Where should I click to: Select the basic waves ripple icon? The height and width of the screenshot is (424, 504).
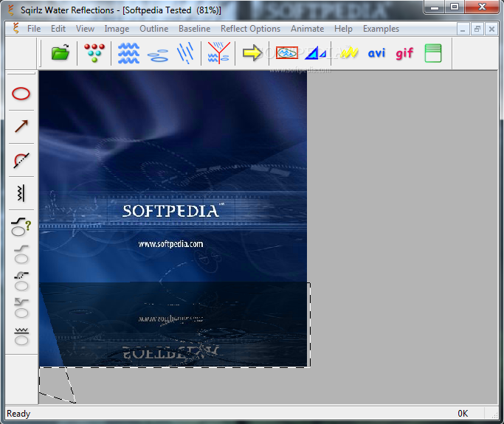pos(128,53)
